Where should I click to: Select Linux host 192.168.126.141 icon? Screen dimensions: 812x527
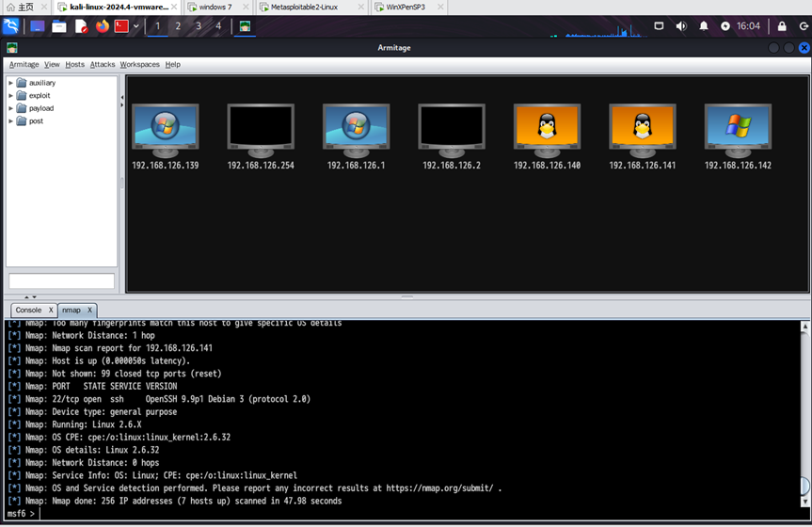click(642, 131)
